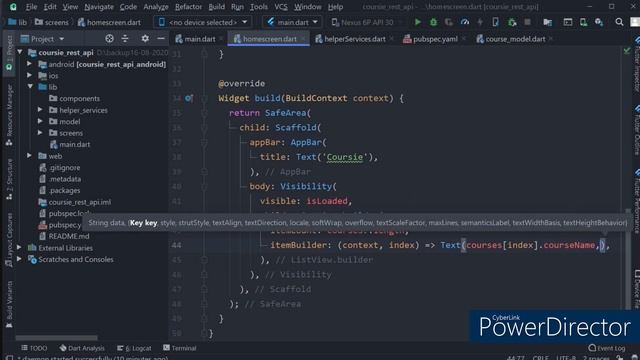Open the main.dart run configuration dropdown
Image resolution: width=640 pixels, height=360 pixels.
tap(292, 22)
